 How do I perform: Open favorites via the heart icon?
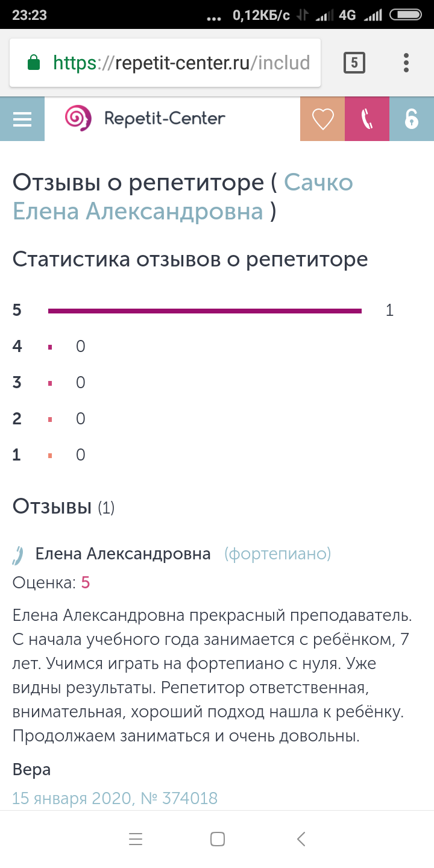[322, 119]
